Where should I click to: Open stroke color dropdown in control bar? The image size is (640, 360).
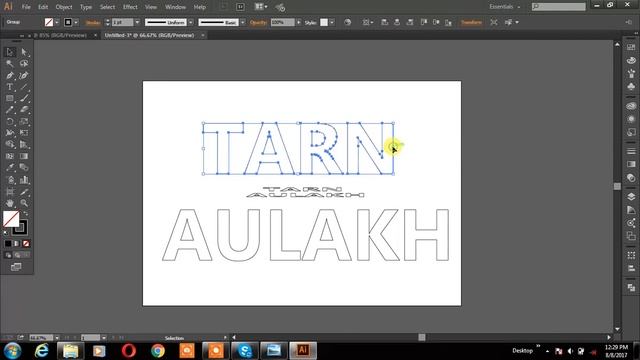click(76, 22)
